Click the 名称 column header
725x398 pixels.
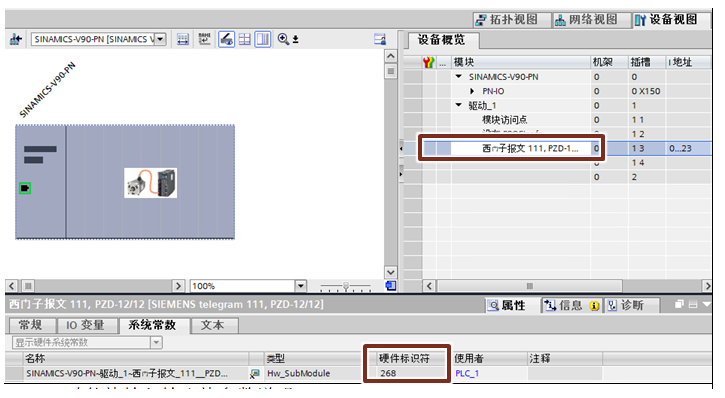click(136, 358)
